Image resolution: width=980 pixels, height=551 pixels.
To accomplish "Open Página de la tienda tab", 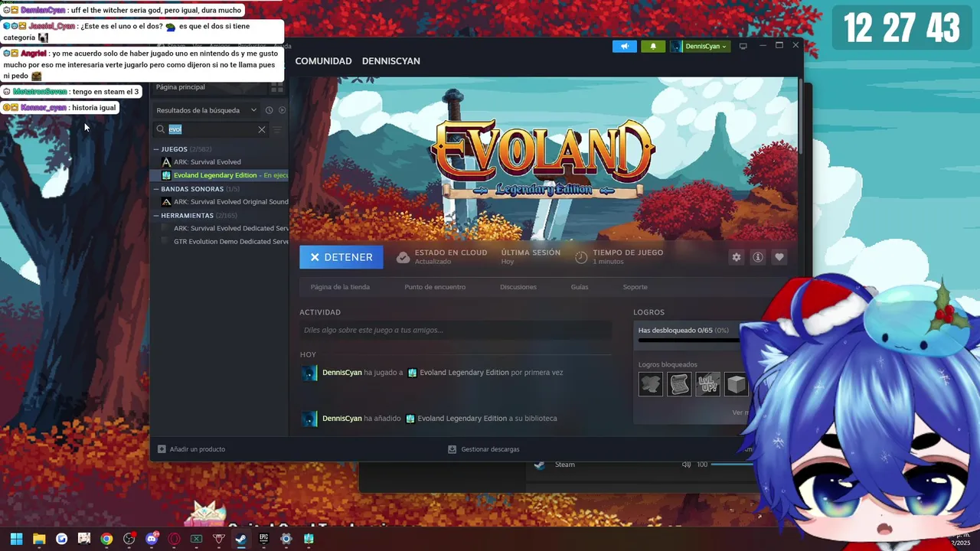I will click(340, 287).
